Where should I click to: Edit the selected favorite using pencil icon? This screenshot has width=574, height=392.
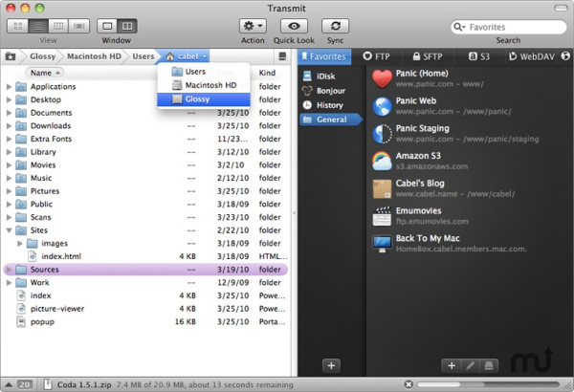[x=470, y=365]
